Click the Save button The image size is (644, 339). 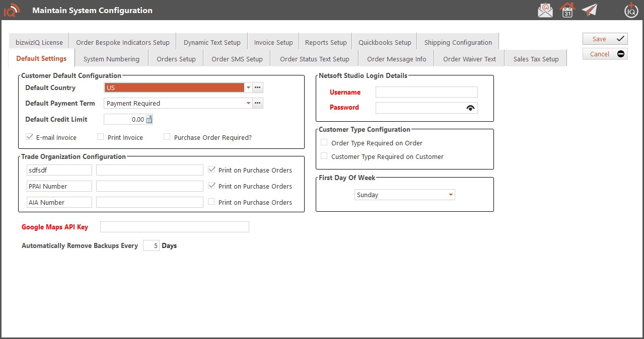(605, 39)
